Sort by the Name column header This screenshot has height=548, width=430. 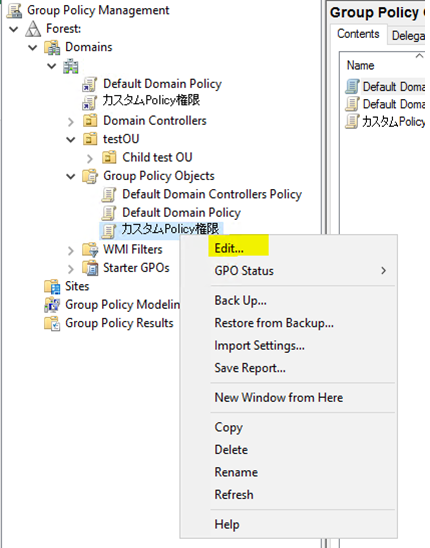click(383, 65)
